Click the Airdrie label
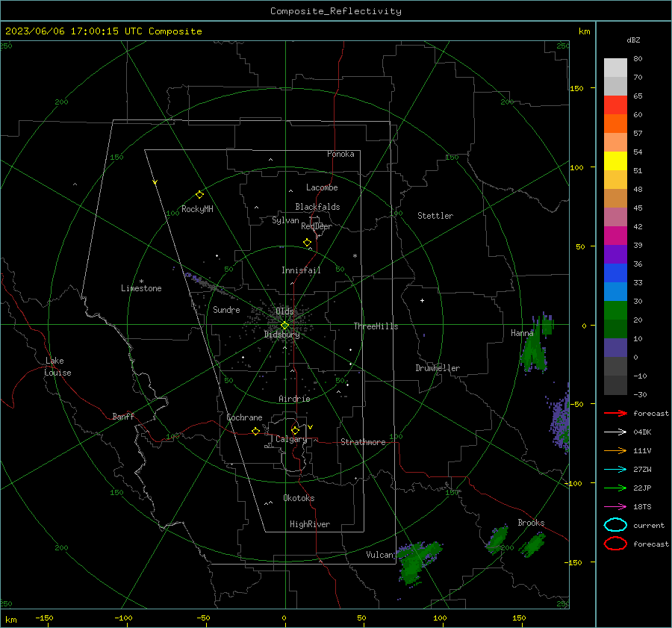This screenshot has width=672, height=628. point(294,399)
